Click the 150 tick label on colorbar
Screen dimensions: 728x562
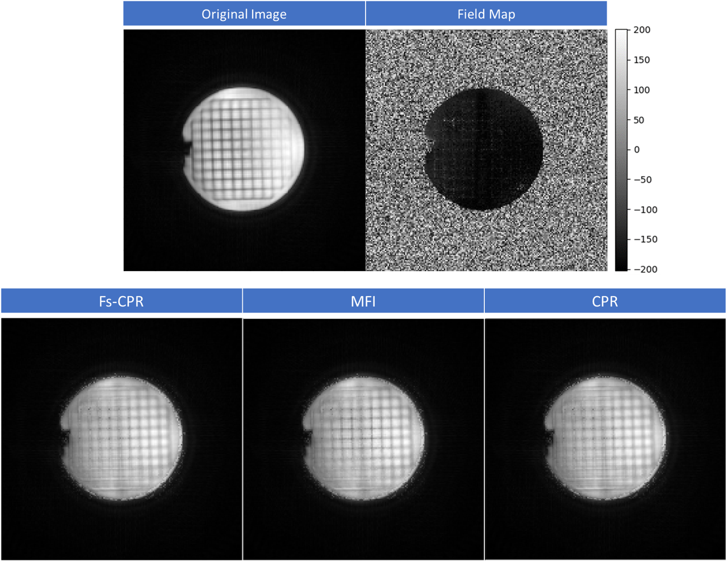[642, 60]
